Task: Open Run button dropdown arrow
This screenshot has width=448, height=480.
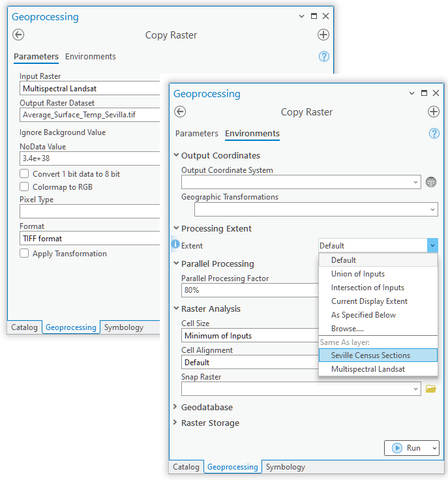Action: click(x=434, y=448)
